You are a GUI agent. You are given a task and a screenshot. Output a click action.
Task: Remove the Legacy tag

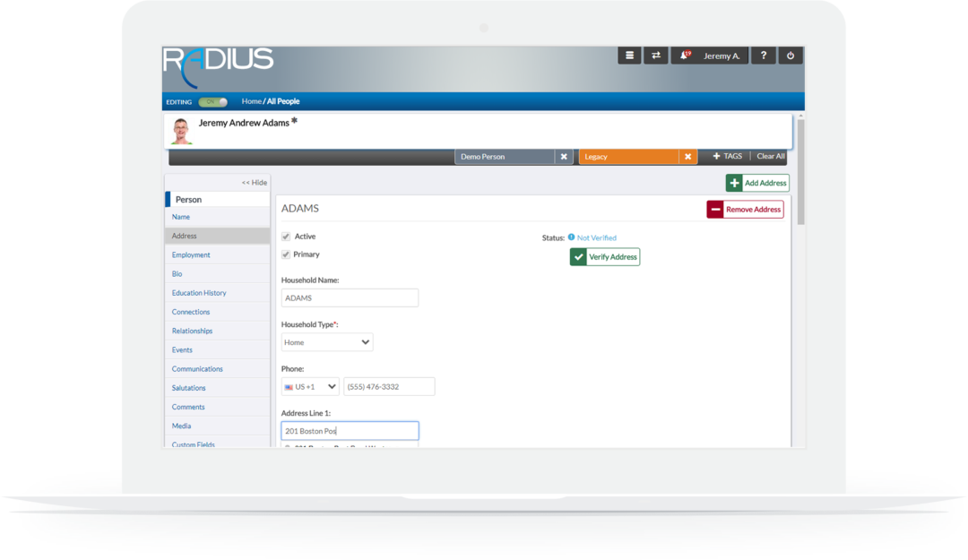click(687, 156)
